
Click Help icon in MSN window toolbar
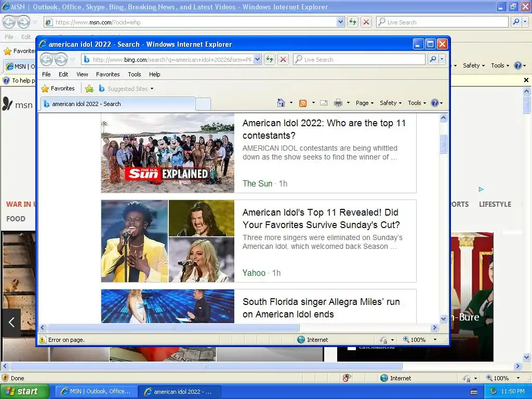pyautogui.click(x=518, y=65)
